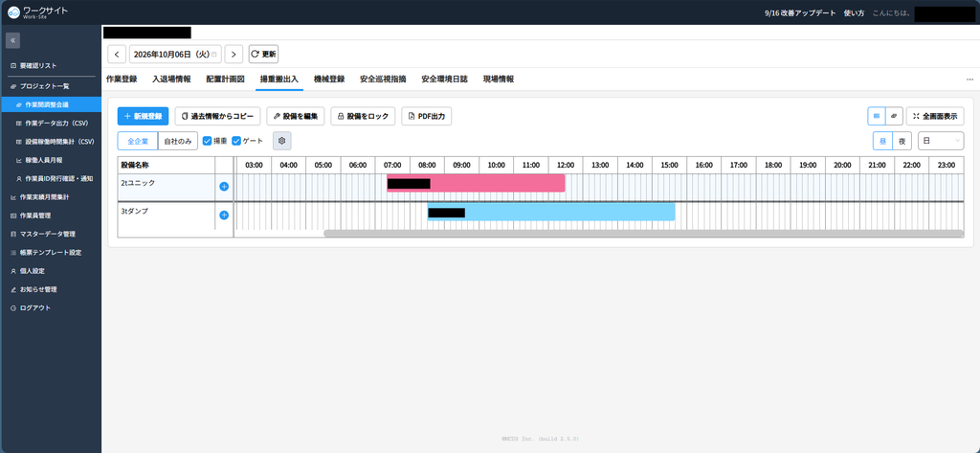Open the 入退場情報 tab

(171, 79)
